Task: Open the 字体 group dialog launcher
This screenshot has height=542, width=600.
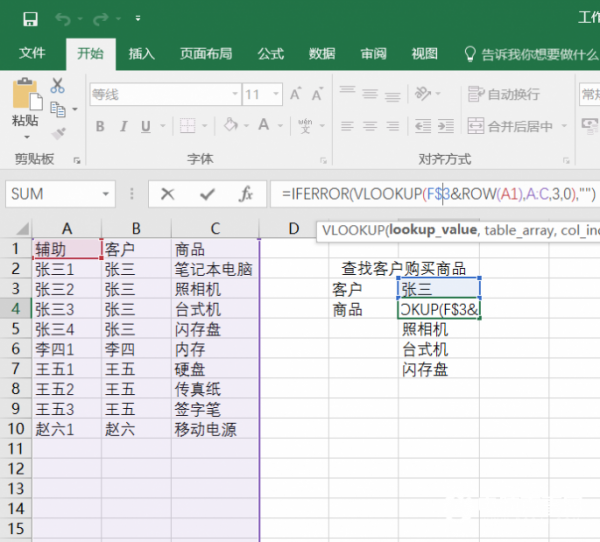Action: coord(323,161)
